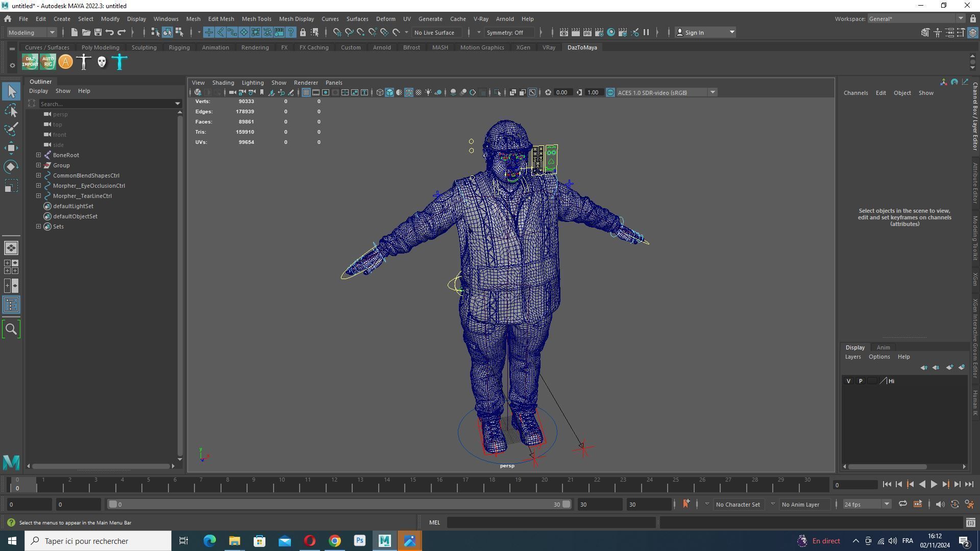980x551 pixels.
Task: Switch to four-view layout
Action: click(11, 267)
